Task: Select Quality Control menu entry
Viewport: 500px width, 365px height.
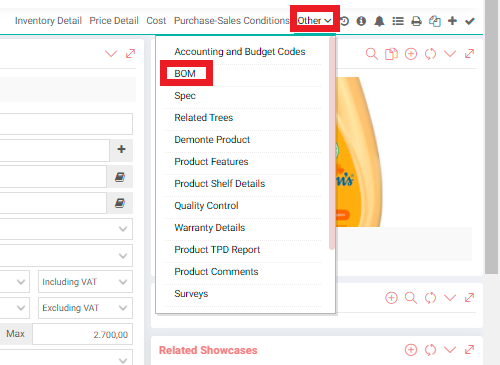Action: [206, 206]
